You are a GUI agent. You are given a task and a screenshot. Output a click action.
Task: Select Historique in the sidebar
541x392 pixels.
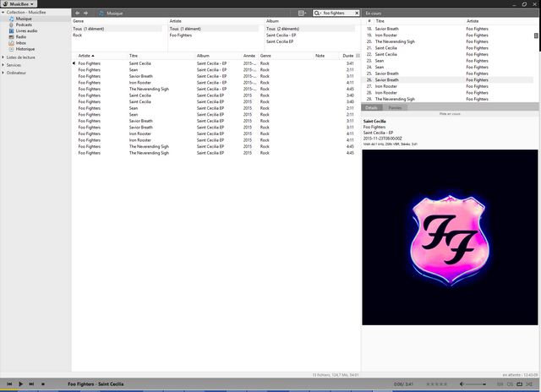coord(25,48)
